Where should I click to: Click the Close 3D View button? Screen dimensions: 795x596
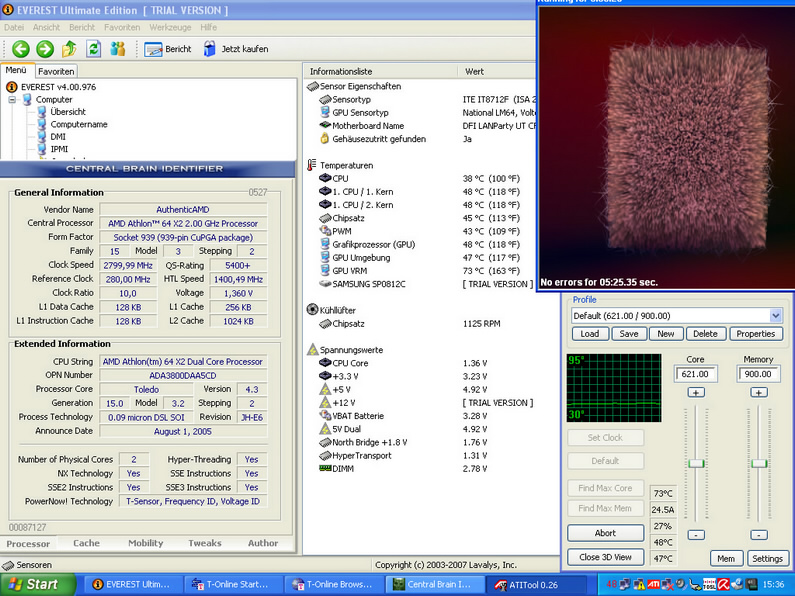pyautogui.click(x=605, y=557)
